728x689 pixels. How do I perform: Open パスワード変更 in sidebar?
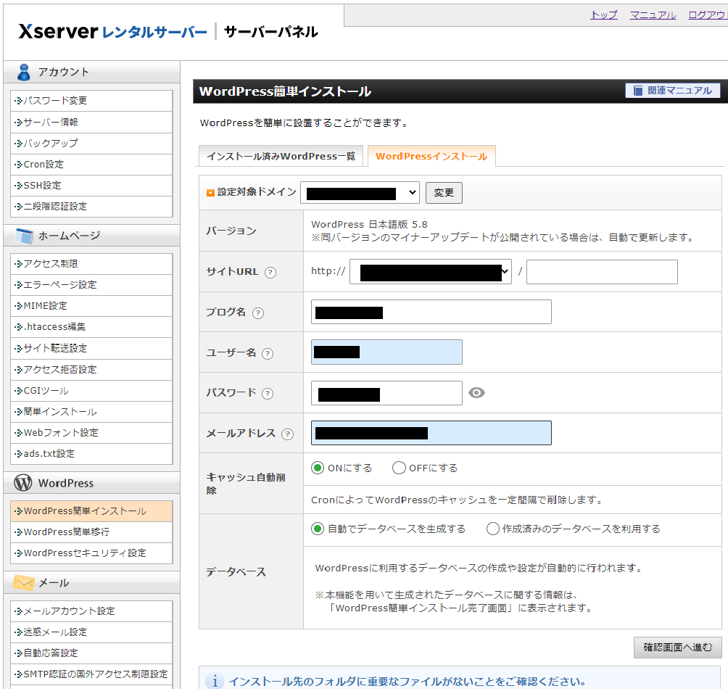tap(91, 101)
